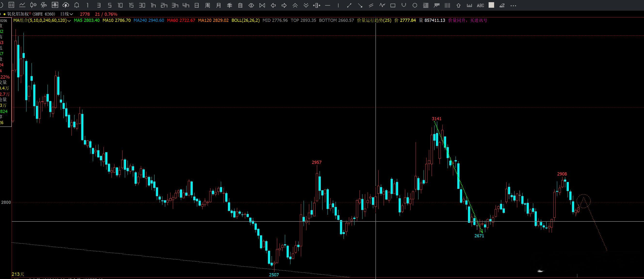The image size is (644, 279).
Task: Click the 2507 low price label
Action: click(x=274, y=275)
